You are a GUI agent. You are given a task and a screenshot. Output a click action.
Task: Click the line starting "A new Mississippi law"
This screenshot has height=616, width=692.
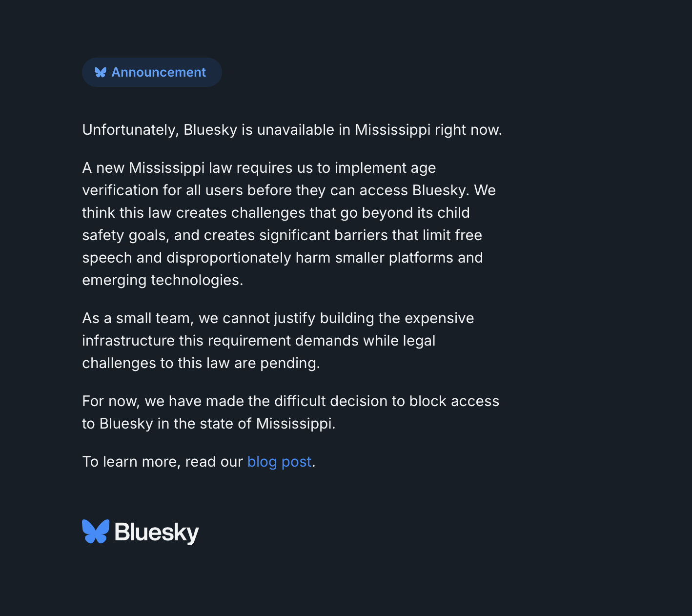coord(259,168)
